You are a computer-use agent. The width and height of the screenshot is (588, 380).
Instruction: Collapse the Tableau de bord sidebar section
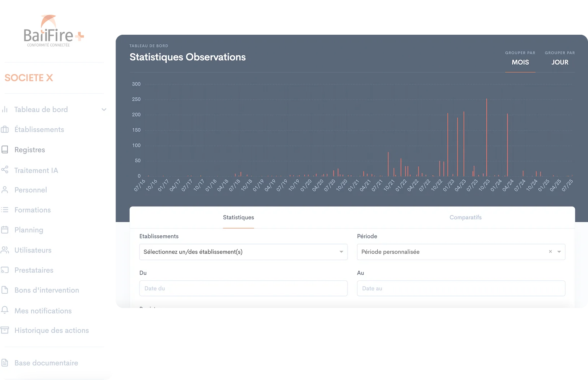click(x=104, y=109)
